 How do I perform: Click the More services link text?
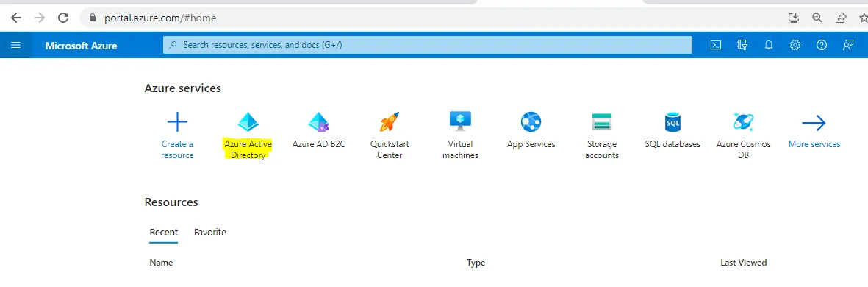[x=814, y=144]
